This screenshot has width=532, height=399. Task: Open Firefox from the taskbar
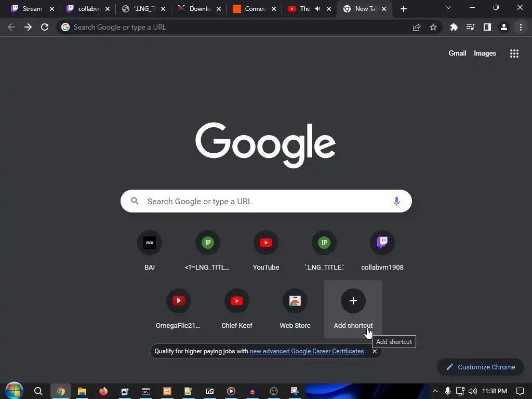[x=103, y=391]
